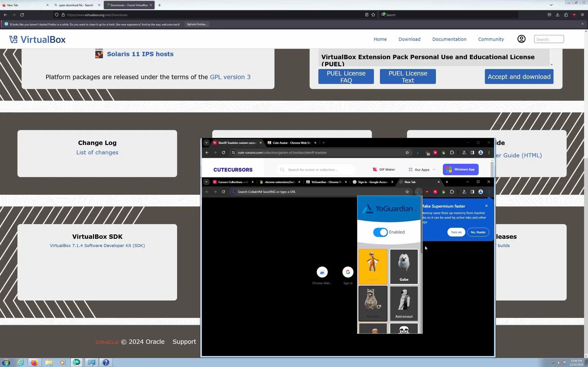
Task: Open tab search chevron beside Cursors Collections tab
Action: 206,182
